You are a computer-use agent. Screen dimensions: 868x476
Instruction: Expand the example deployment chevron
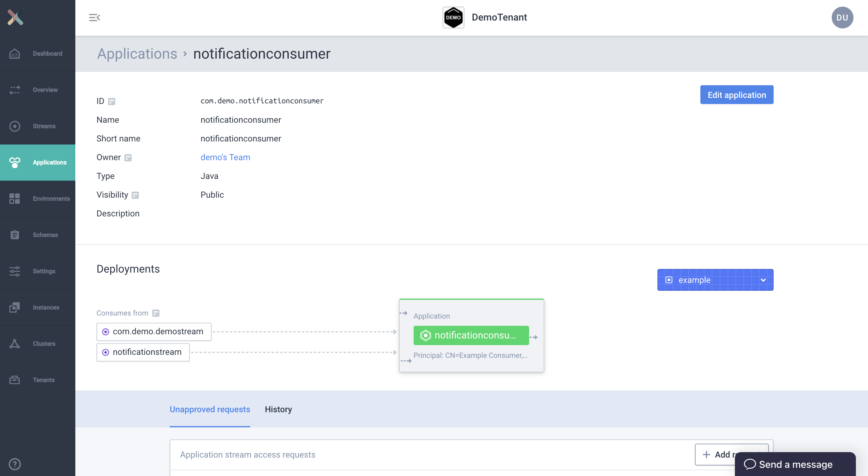tap(764, 280)
